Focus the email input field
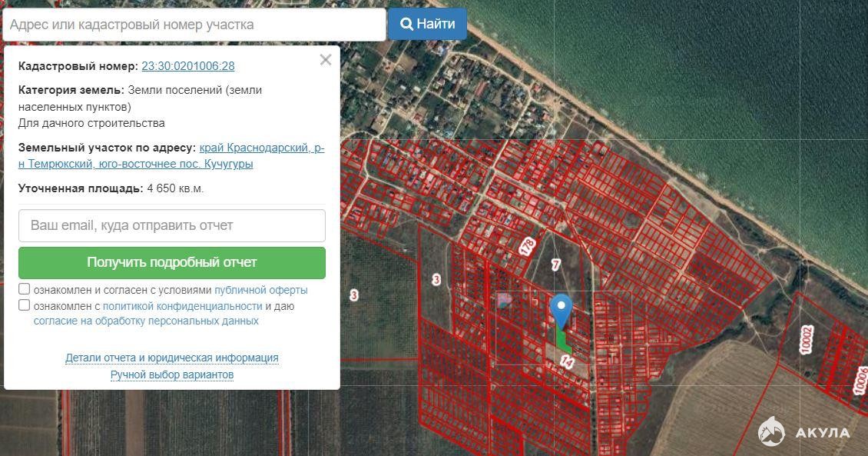This screenshot has width=868, height=456. tap(172, 225)
